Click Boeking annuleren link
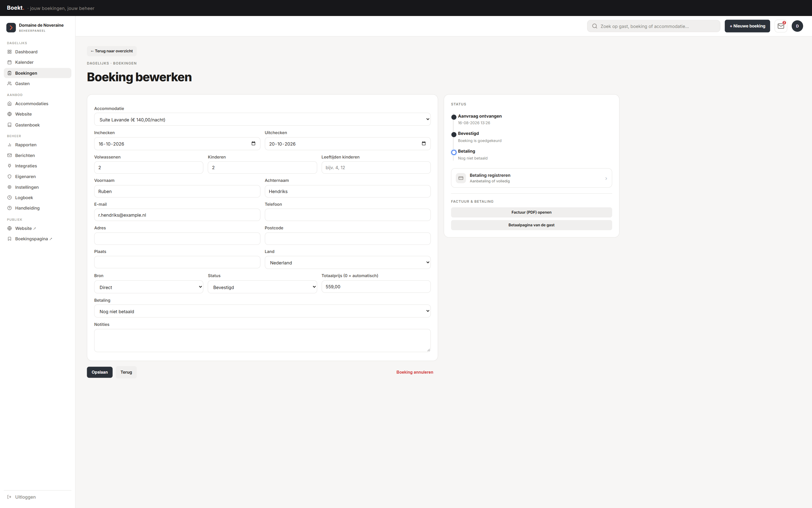Viewport: 812px width, 508px height. [x=415, y=372]
